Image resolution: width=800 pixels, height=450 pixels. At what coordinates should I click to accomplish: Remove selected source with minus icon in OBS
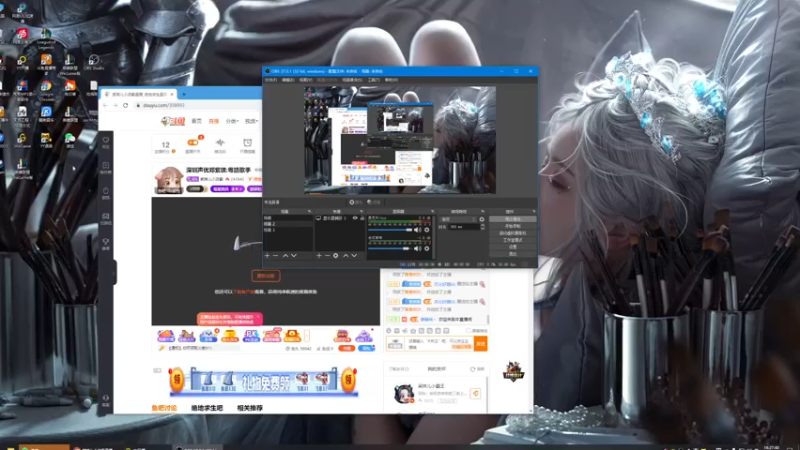pos(327,255)
